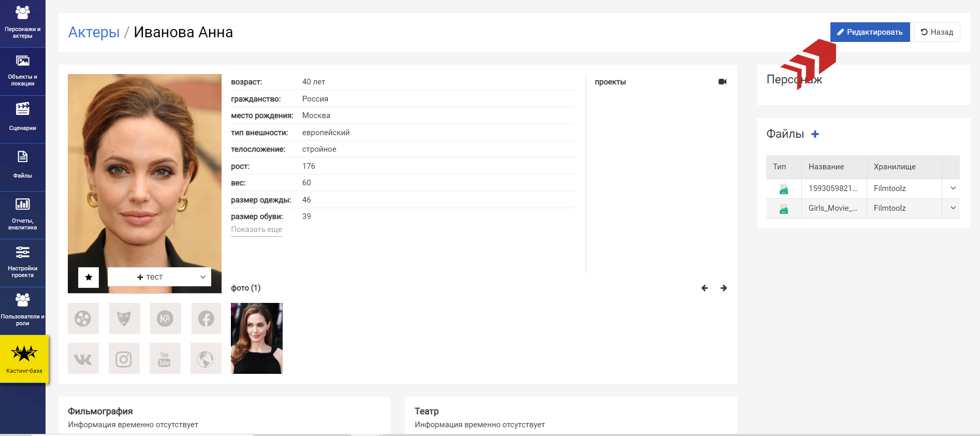This screenshot has width=980, height=436.
Task: Click the theater mask profile icon
Action: point(124,318)
